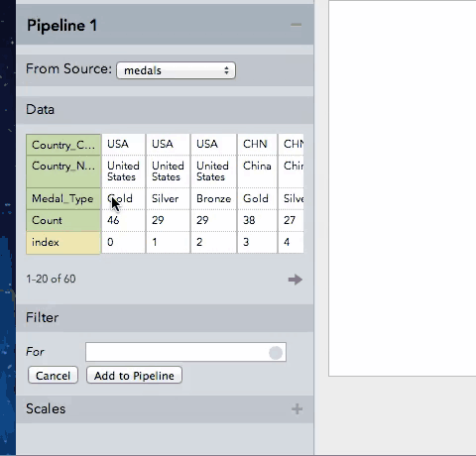Cancel the filter
Image resolution: width=476 pixels, height=456 pixels.
(53, 376)
